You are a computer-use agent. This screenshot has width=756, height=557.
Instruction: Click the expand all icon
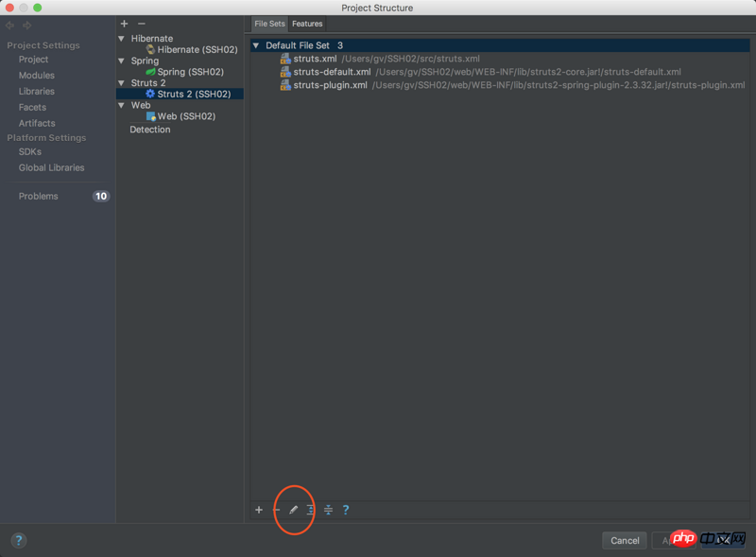coord(311,510)
